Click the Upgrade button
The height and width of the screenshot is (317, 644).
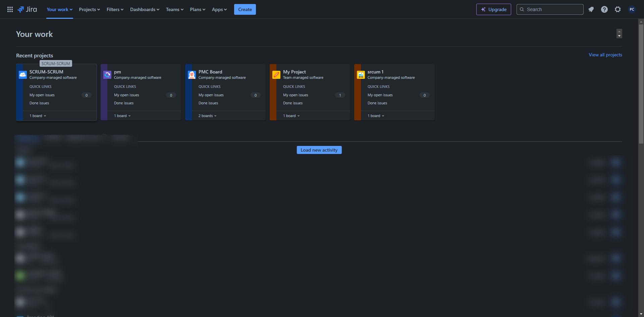(494, 9)
